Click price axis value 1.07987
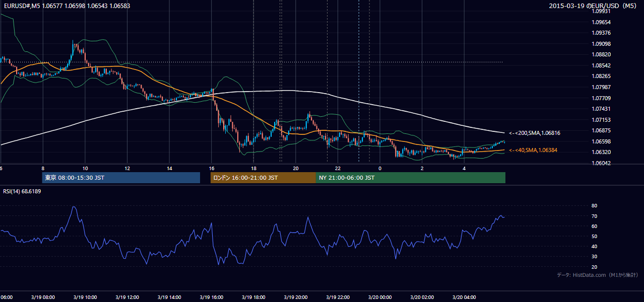The height and width of the screenshot is (302, 644). tap(601, 87)
